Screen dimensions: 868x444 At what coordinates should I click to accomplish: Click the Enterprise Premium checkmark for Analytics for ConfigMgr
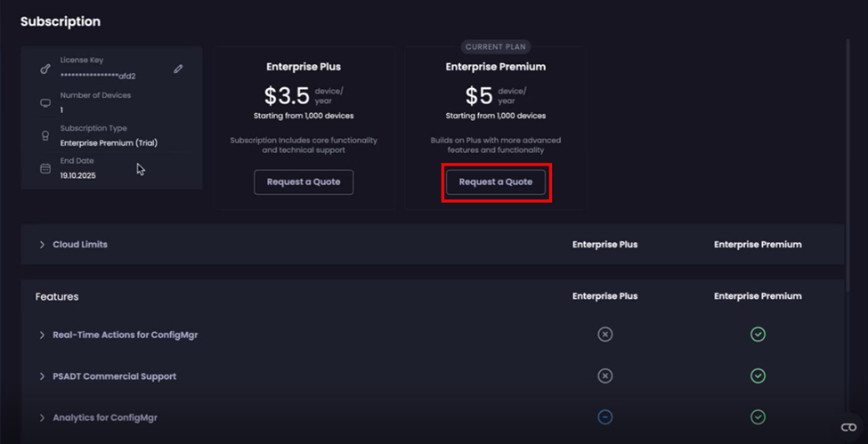coord(758,417)
